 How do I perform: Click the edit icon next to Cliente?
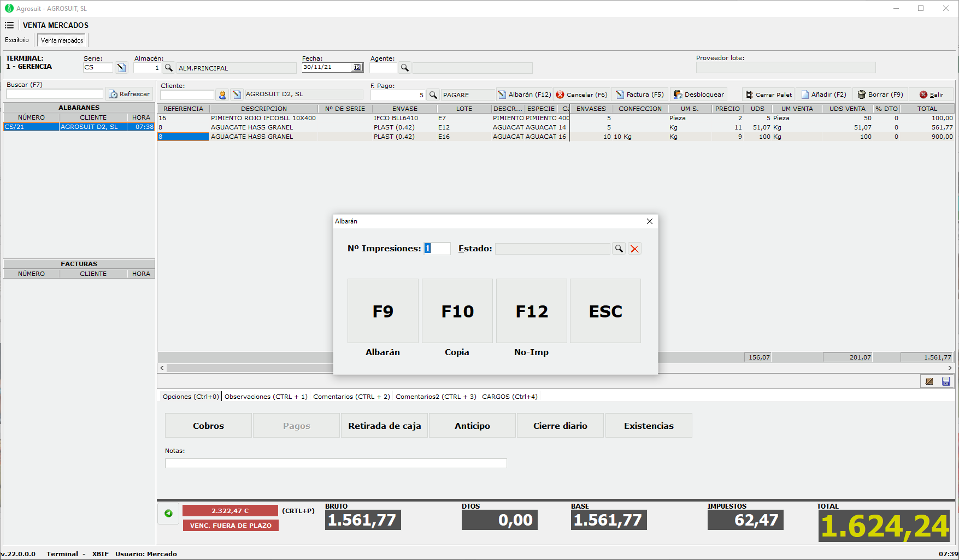(x=237, y=95)
